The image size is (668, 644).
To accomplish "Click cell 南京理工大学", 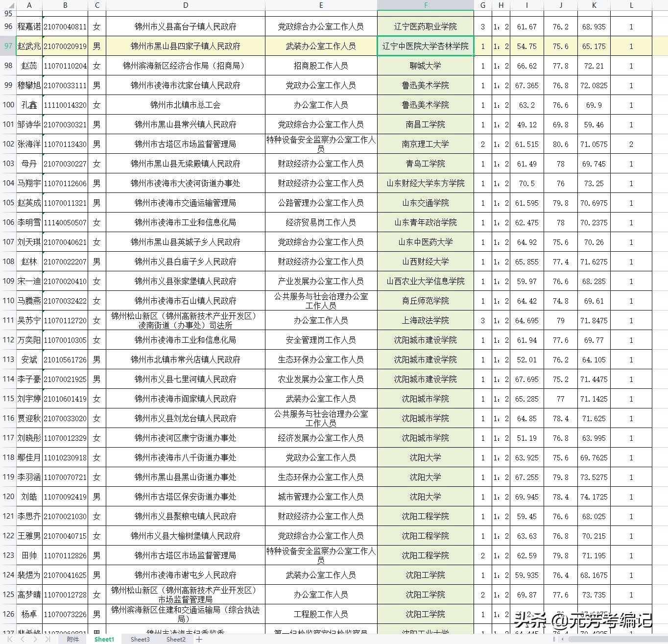I will tap(426, 144).
